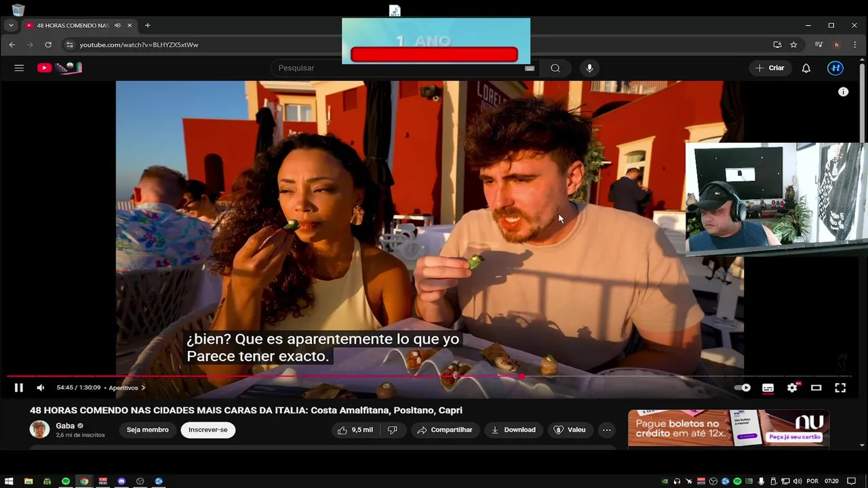Open the tab search dropdown arrow
The width and height of the screenshot is (868, 488).
tap(11, 25)
